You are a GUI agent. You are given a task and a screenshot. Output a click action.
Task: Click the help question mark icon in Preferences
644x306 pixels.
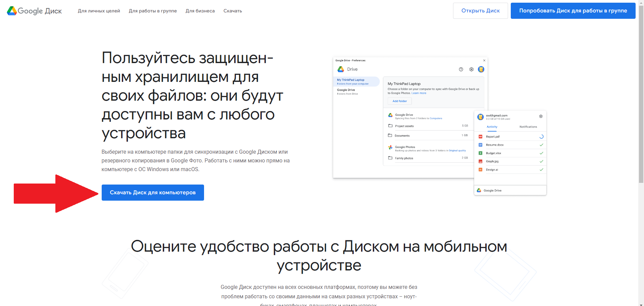click(461, 69)
